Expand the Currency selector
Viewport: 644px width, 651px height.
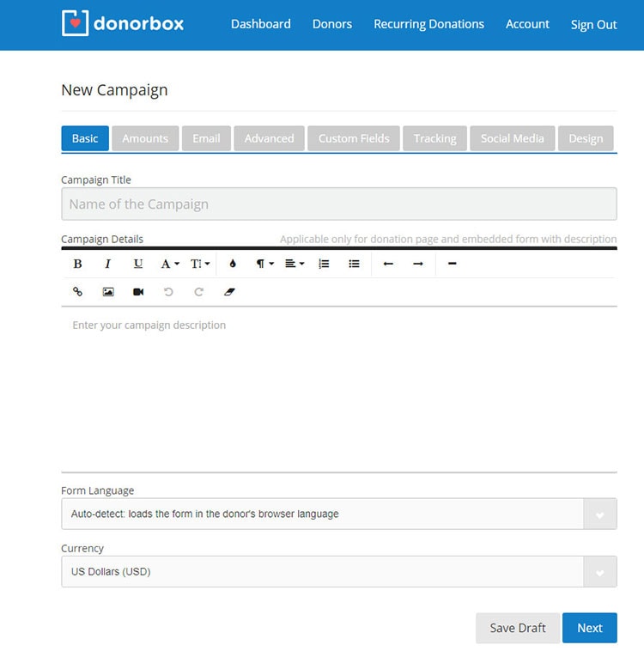pos(599,572)
